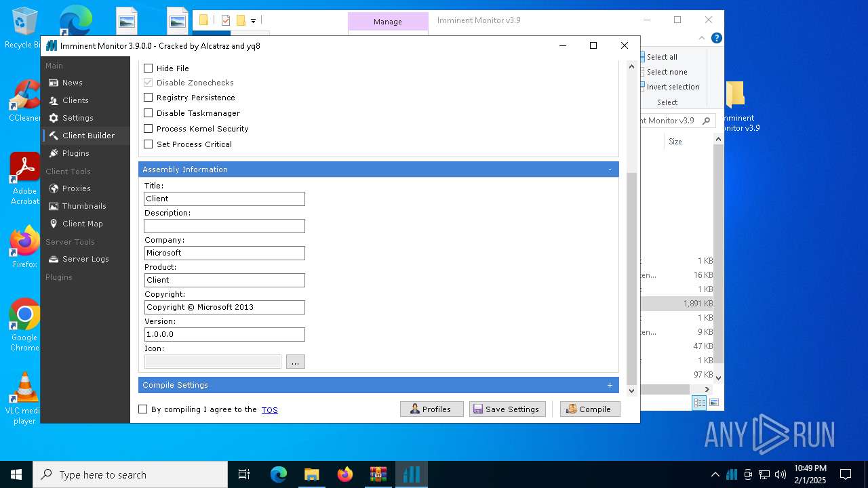Click the volume tray icon
This screenshot has height=488, width=868.
point(781,474)
